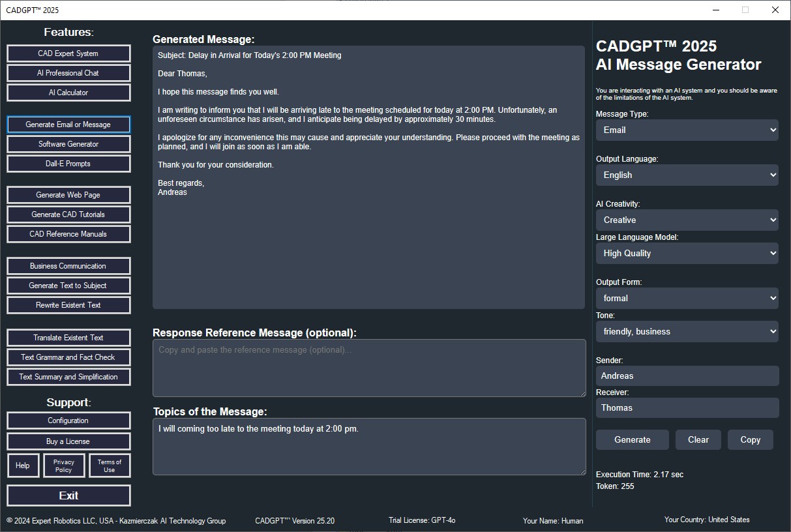Launch the AI Calculator

(x=68, y=93)
